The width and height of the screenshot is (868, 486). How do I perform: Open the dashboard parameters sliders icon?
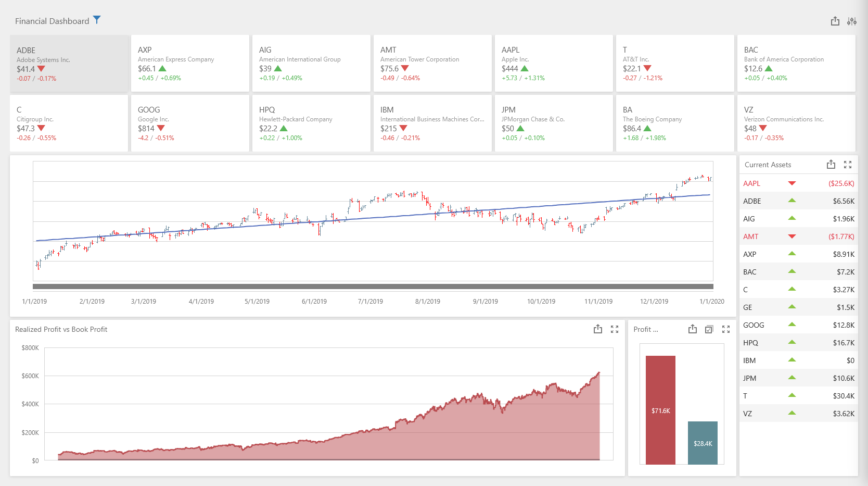851,21
